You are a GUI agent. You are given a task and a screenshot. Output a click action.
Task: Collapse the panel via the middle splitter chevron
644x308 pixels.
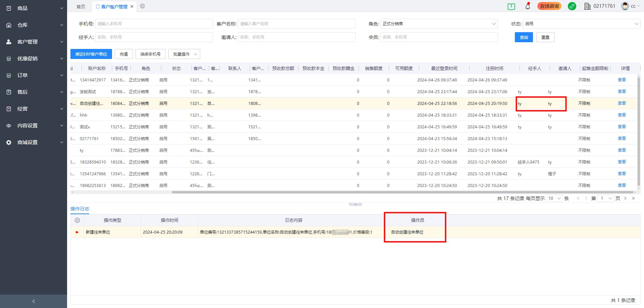[x=356, y=204]
